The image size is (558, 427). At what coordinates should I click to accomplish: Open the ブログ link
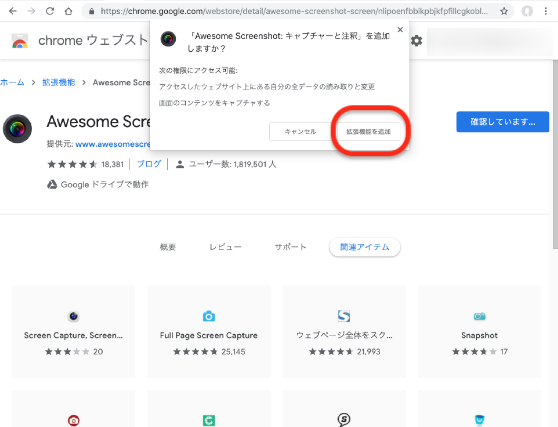click(149, 164)
